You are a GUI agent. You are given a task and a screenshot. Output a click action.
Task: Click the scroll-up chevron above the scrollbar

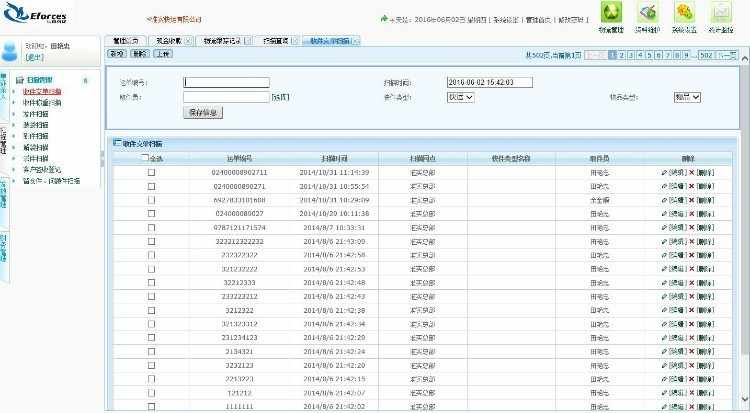pyautogui.click(x=745, y=58)
